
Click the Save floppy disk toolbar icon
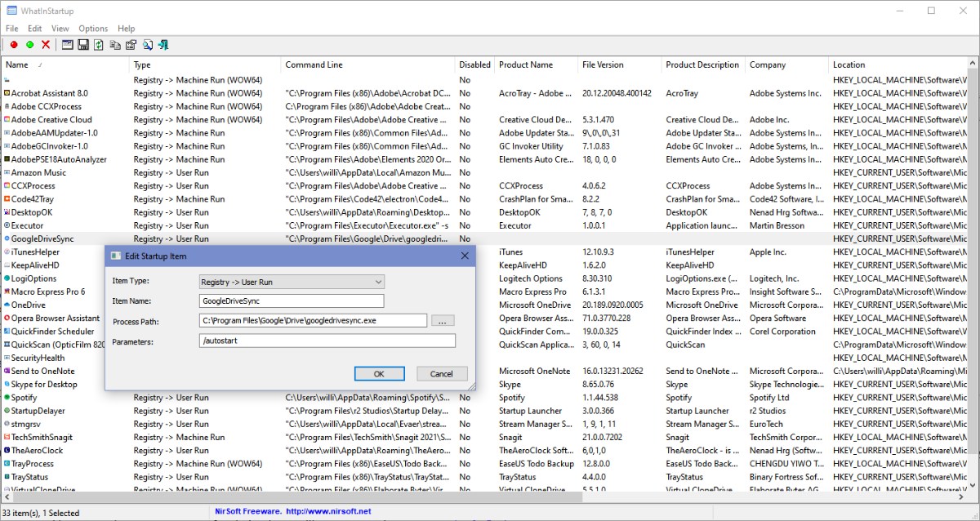(x=82, y=45)
